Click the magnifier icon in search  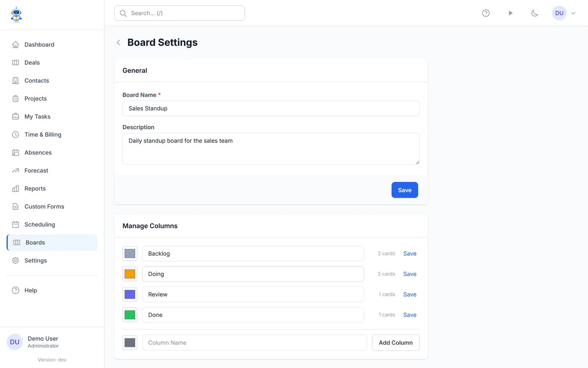tap(123, 13)
